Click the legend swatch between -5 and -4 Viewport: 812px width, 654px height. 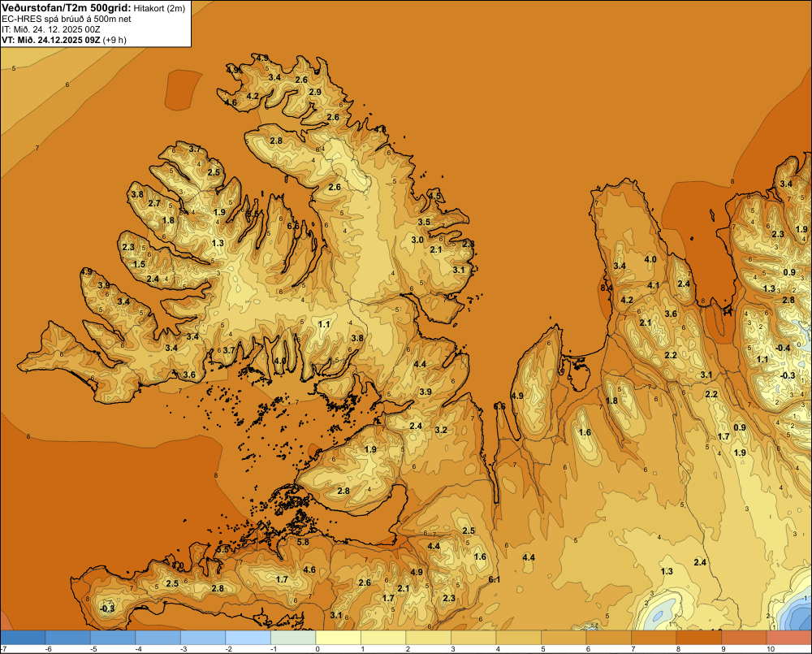(113, 638)
